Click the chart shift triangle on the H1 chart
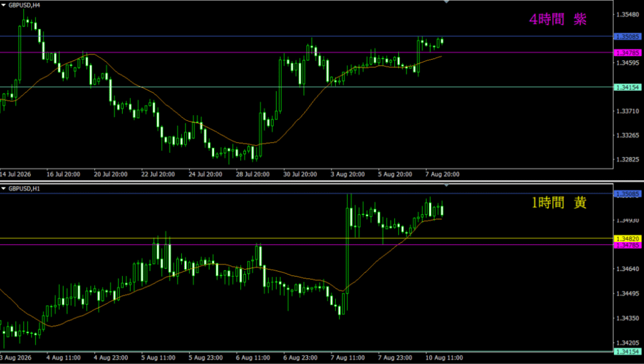Viewport: 644px width, 364px height. (x=447, y=185)
